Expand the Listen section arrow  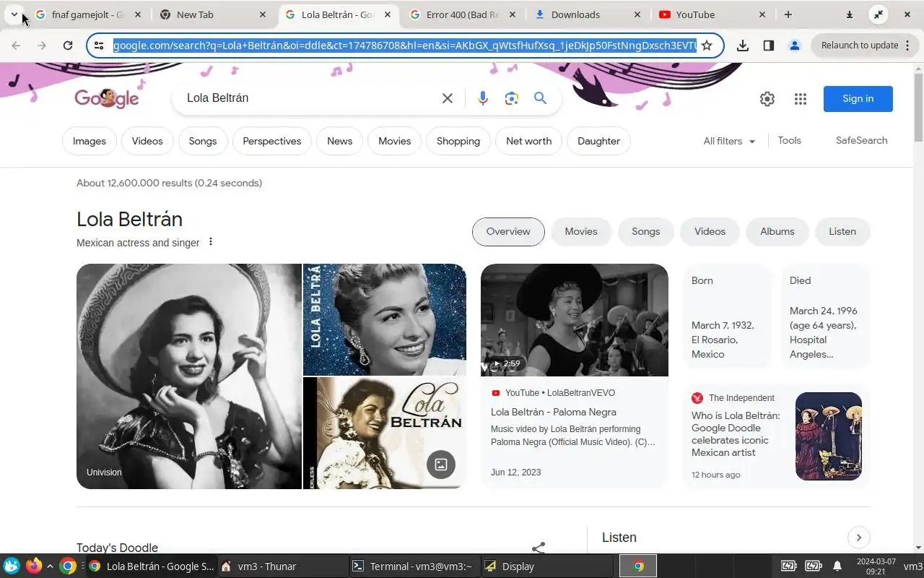859,538
